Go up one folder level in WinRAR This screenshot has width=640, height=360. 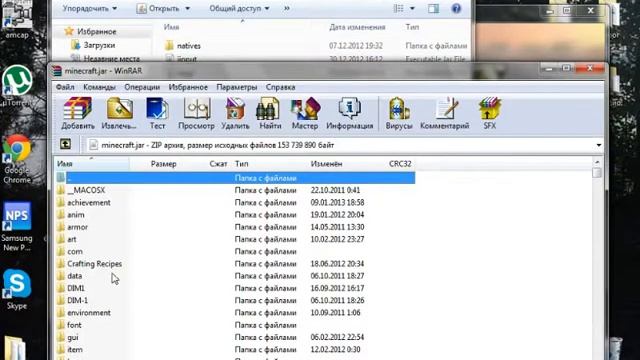tap(65, 144)
